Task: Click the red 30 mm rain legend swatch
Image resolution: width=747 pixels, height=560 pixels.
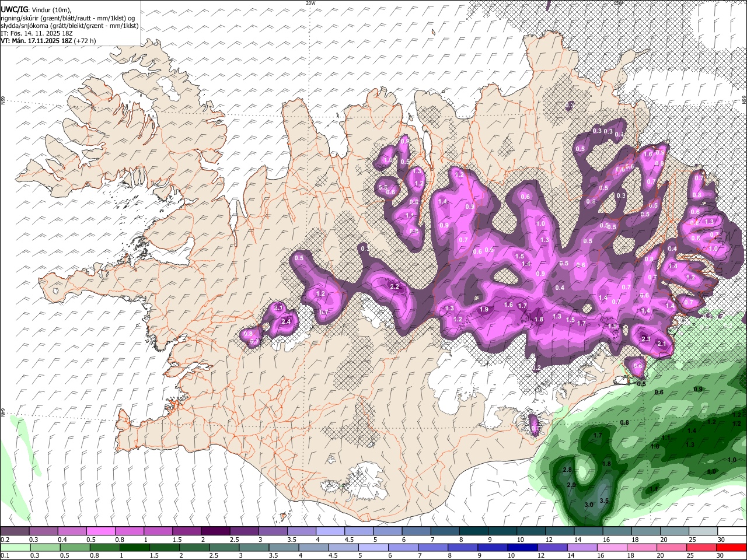Action: (x=732, y=547)
